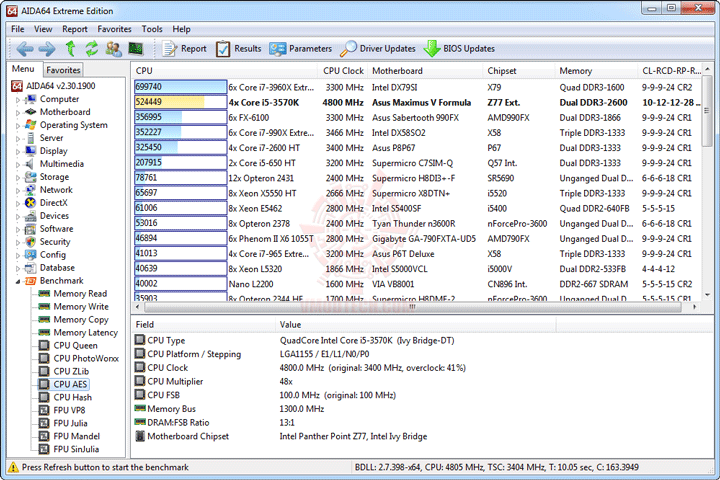Open the Help menu
The height and width of the screenshot is (480, 720).
(x=181, y=29)
